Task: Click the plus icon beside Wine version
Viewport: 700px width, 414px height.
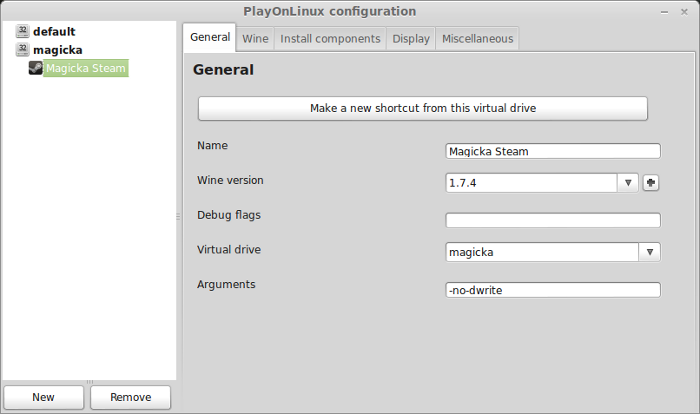Action: point(651,183)
